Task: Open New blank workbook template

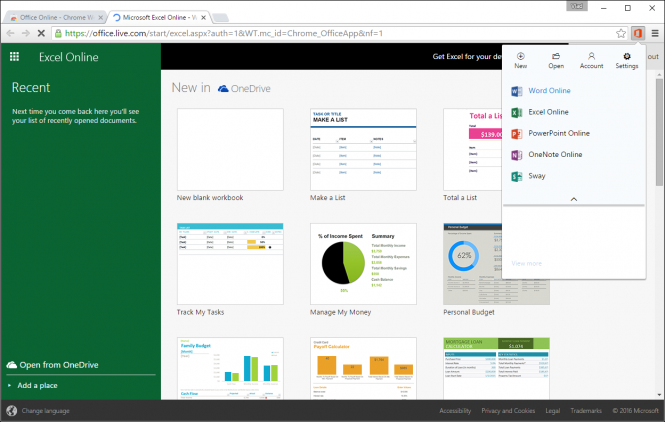Action: (x=230, y=149)
